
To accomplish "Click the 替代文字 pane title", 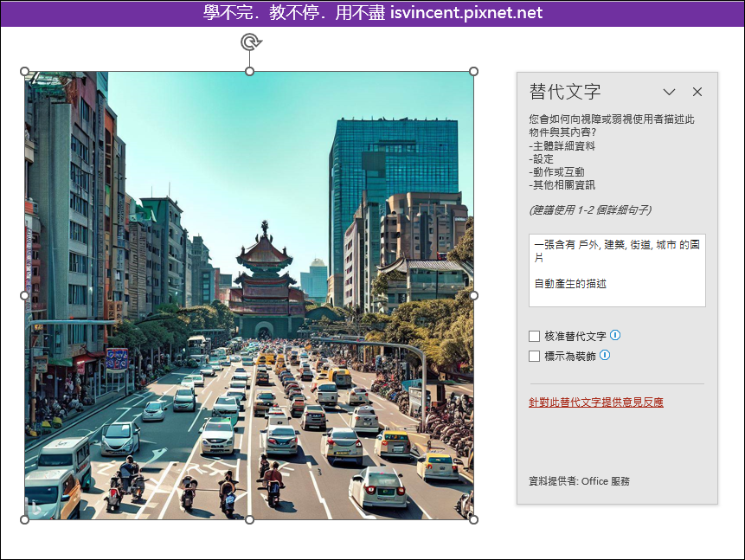I will pyautogui.click(x=565, y=92).
